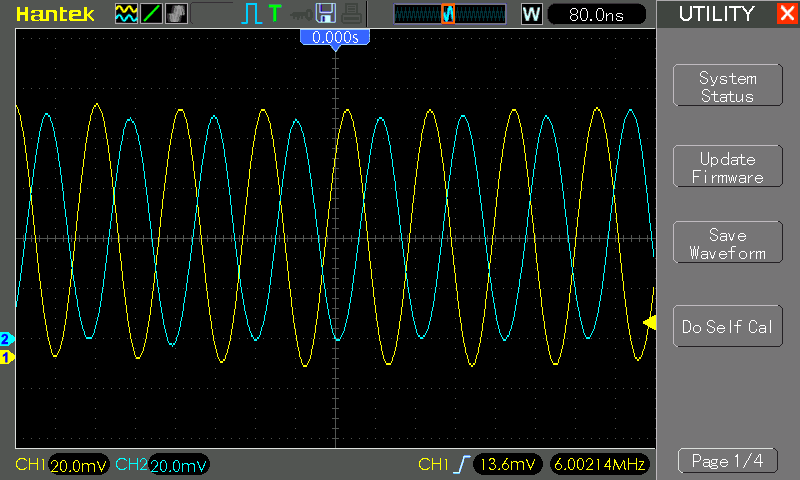Start Do Self Cal calibration
Image resolution: width=800 pixels, height=480 pixels.
[x=727, y=327]
